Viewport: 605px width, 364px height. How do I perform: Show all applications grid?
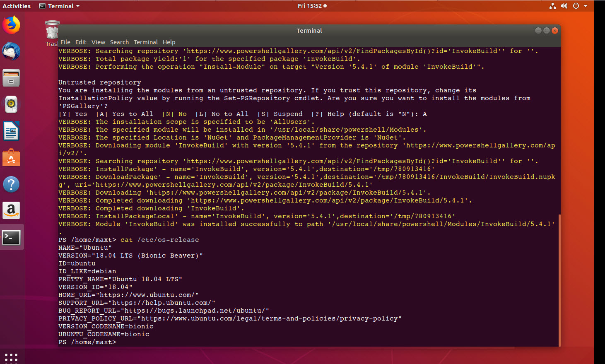tap(11, 357)
